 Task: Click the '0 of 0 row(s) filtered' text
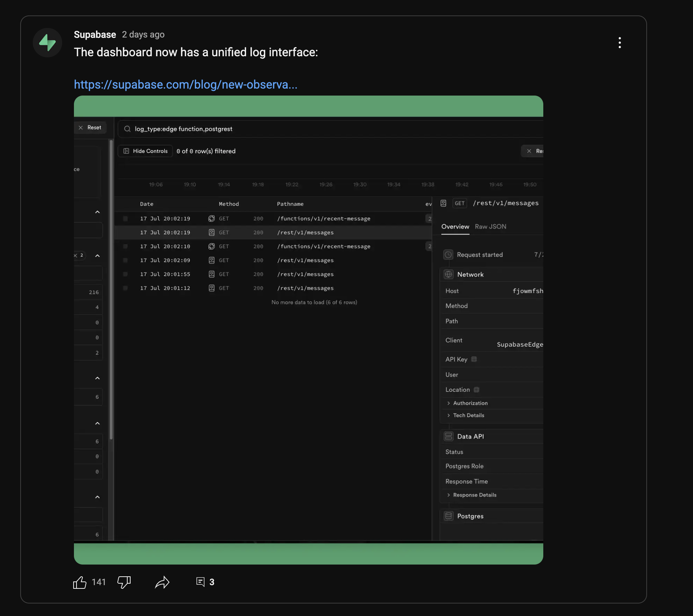206,151
